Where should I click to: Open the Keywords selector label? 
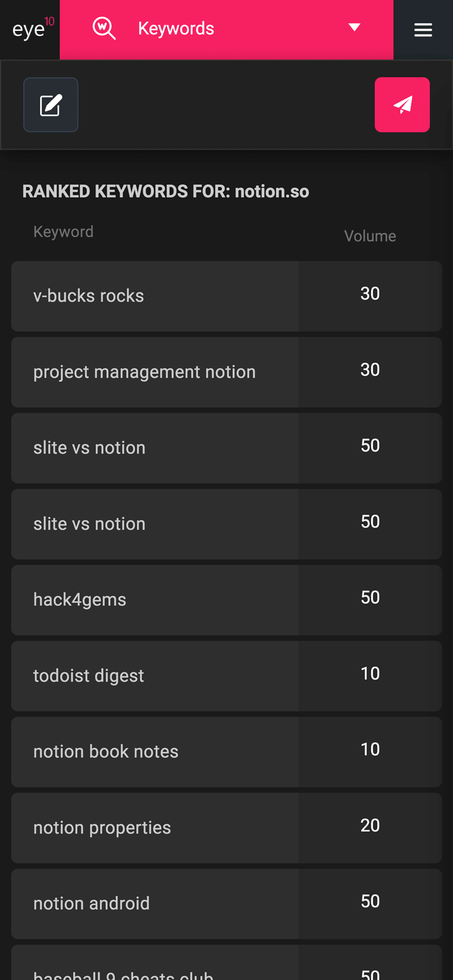point(176,28)
